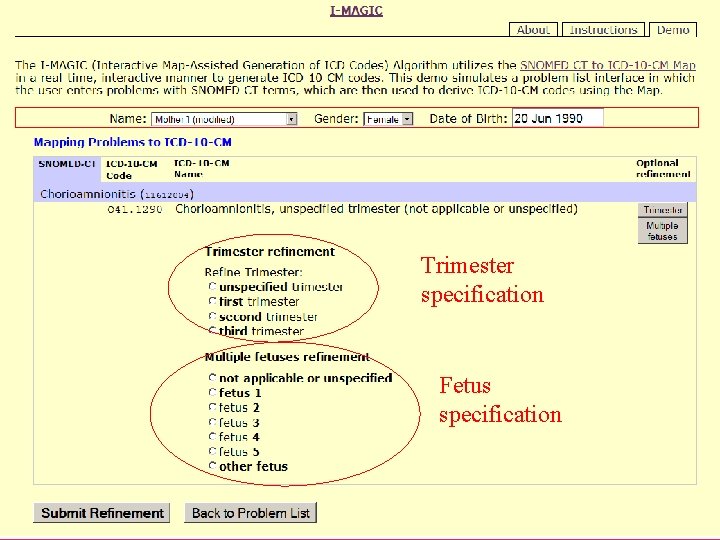Click the Multiple fetuses refinement heading

287,357
